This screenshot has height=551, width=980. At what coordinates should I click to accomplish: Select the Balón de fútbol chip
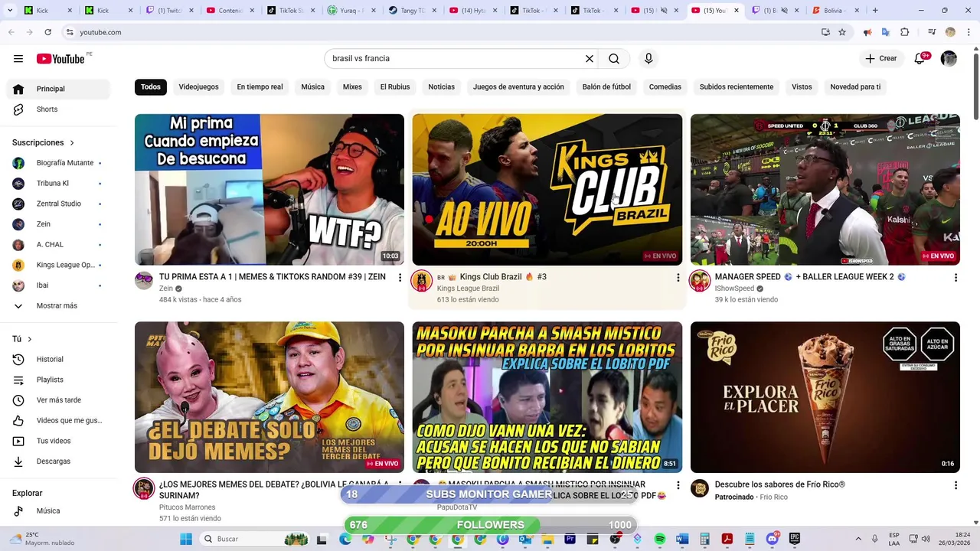click(x=606, y=87)
